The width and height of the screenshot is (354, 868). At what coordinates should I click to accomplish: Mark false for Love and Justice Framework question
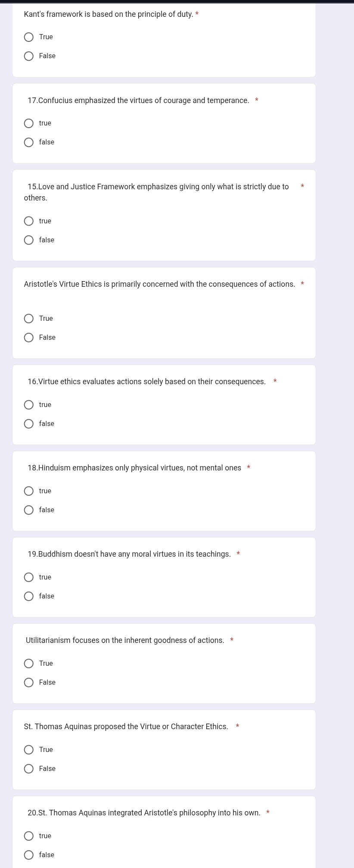pyautogui.click(x=29, y=240)
